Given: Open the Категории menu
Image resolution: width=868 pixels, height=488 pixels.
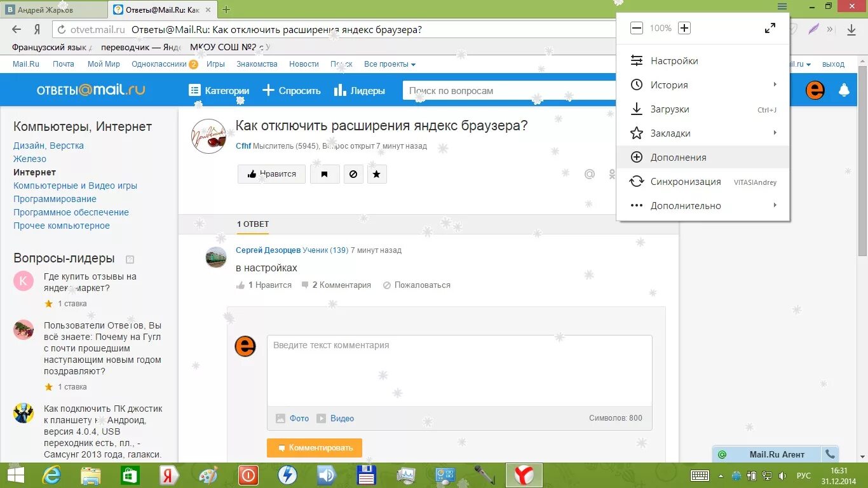Looking at the screenshot, I should (x=219, y=90).
